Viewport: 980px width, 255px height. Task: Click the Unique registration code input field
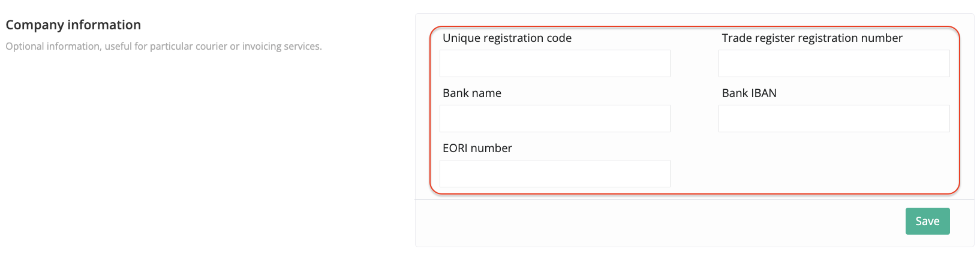[x=555, y=63]
